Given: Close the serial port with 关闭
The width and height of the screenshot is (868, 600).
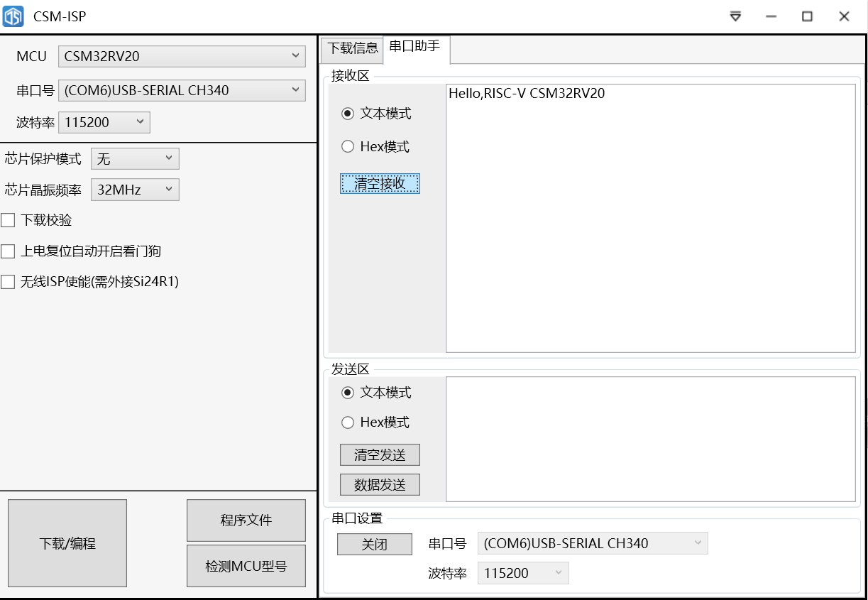Looking at the screenshot, I should coord(374,544).
